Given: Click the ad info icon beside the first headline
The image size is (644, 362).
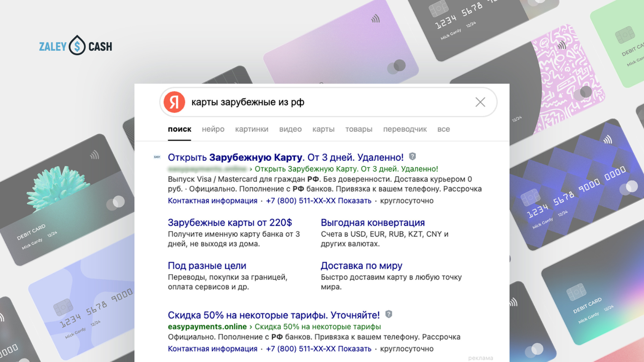Looking at the screenshot, I should coord(412,157).
